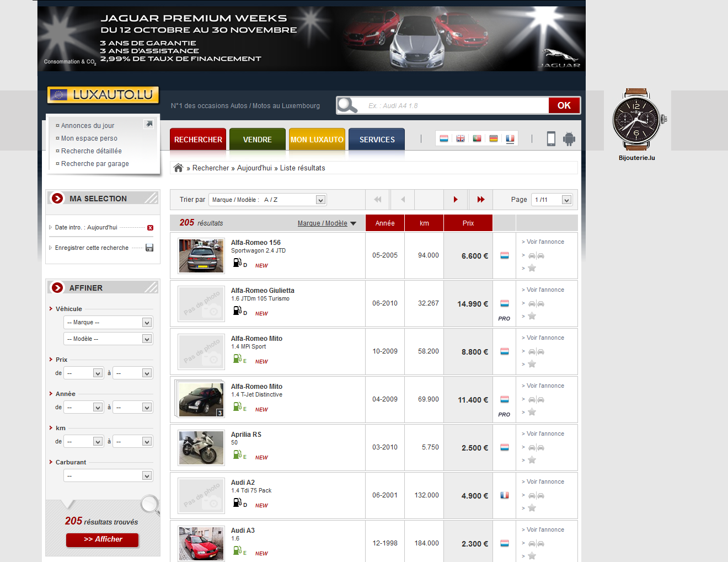The width and height of the screenshot is (728, 562).
Task: Click the '>> Afficher' button
Action: tap(103, 539)
